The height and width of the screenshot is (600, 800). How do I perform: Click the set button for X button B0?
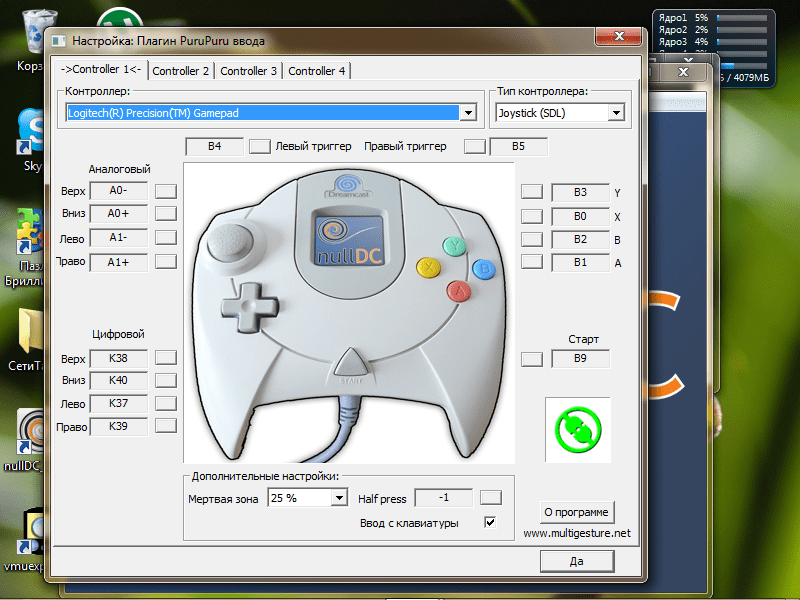point(532,216)
